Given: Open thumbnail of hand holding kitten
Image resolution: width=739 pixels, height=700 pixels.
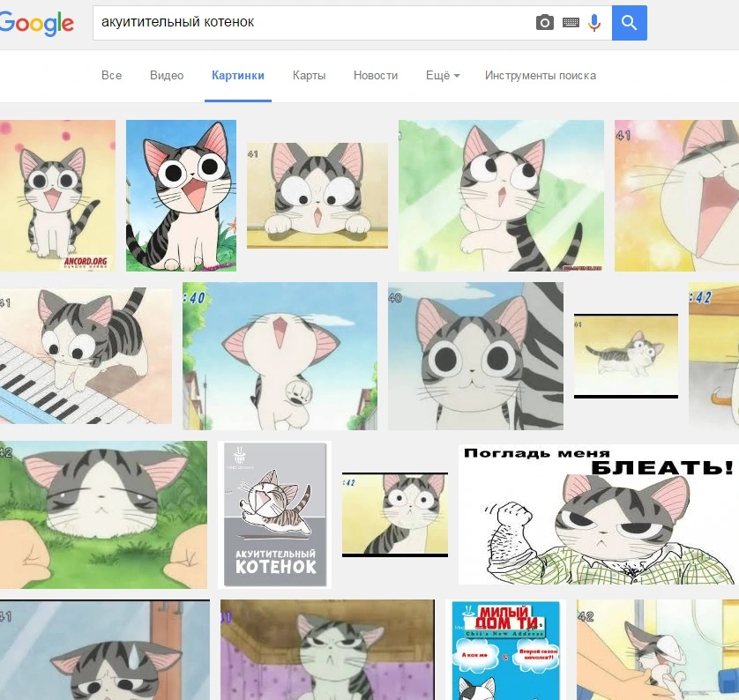Looking at the screenshot, I should click(x=658, y=650).
